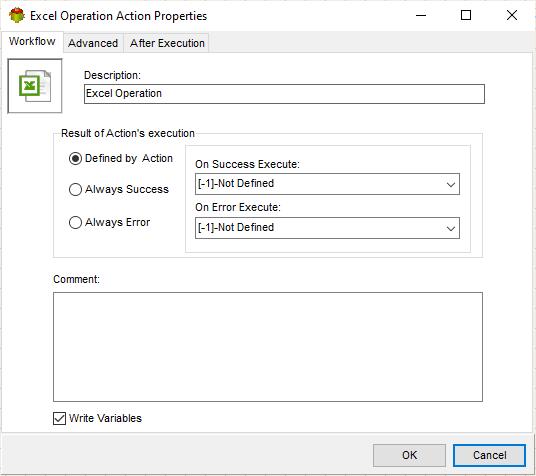Click the 'Result of Action's execution' group label
The image size is (536, 476).
pos(128,133)
